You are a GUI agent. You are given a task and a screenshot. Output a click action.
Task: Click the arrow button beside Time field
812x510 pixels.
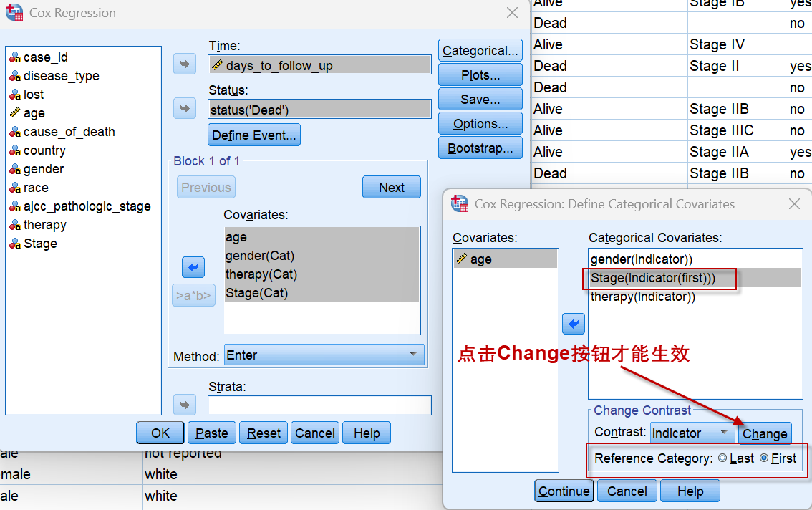(x=185, y=64)
